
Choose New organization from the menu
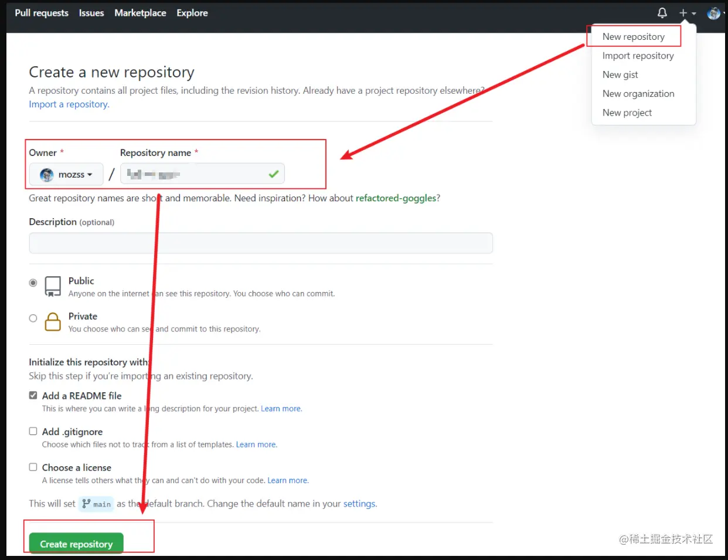[638, 94]
